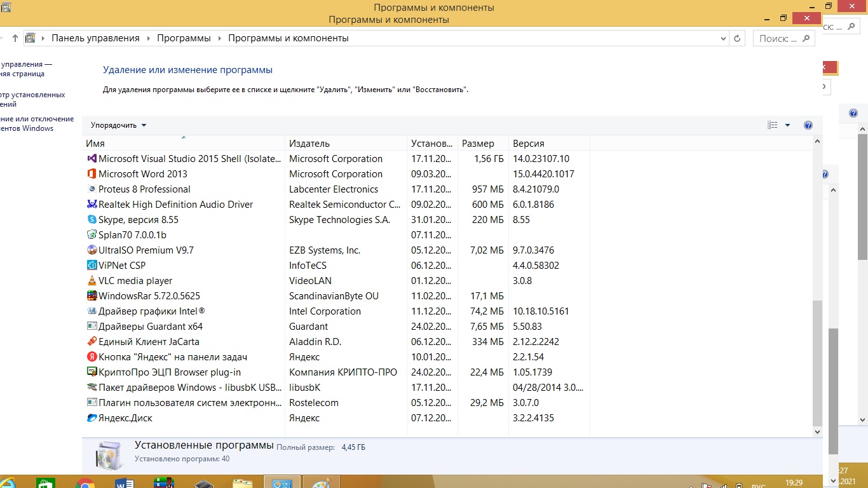This screenshot has height=488, width=868.
Task: Open the view installed updates link
Action: coord(32,99)
